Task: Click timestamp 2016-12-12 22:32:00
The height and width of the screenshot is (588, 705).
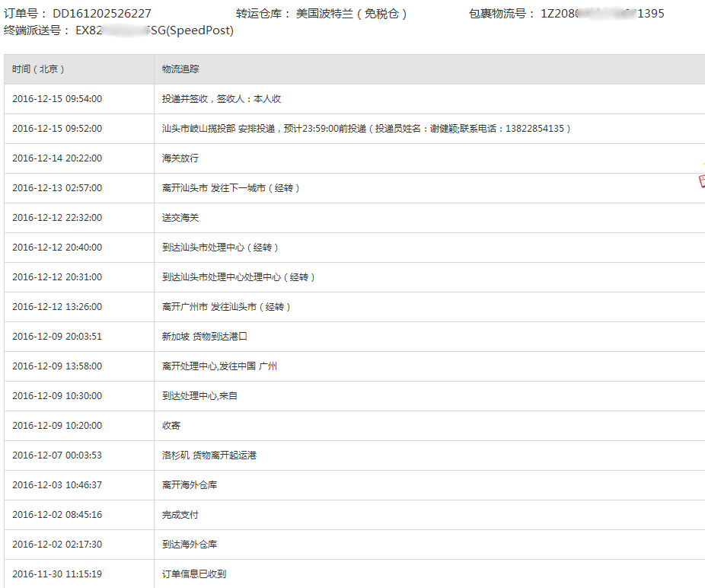Action: click(x=57, y=217)
